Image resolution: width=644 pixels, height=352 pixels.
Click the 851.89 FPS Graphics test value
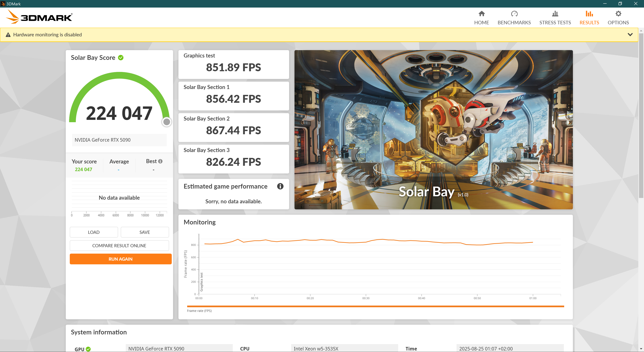coord(233,67)
